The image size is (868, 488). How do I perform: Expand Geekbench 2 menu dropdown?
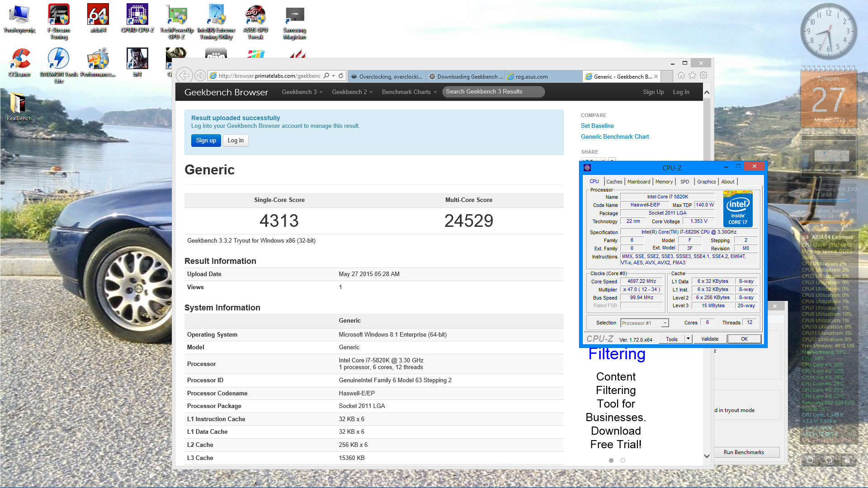[352, 92]
